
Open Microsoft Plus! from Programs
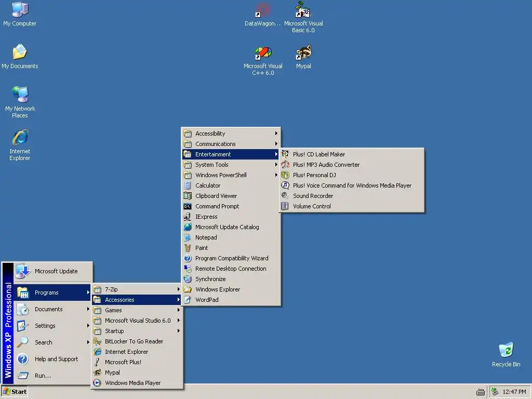pyautogui.click(x=137, y=362)
